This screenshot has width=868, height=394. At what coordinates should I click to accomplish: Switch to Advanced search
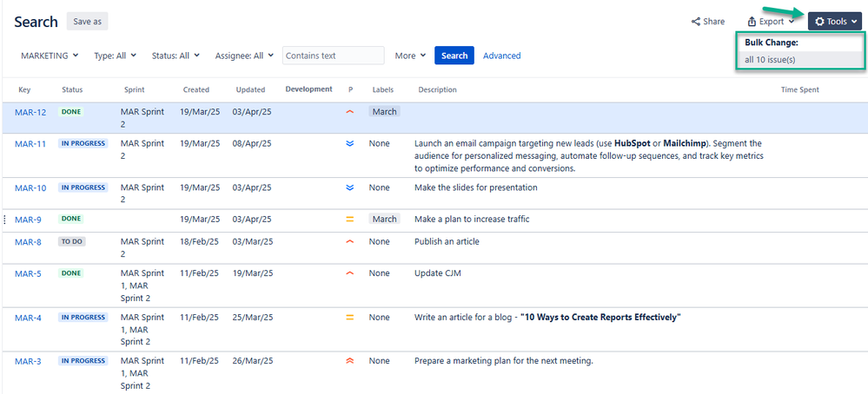(x=501, y=56)
